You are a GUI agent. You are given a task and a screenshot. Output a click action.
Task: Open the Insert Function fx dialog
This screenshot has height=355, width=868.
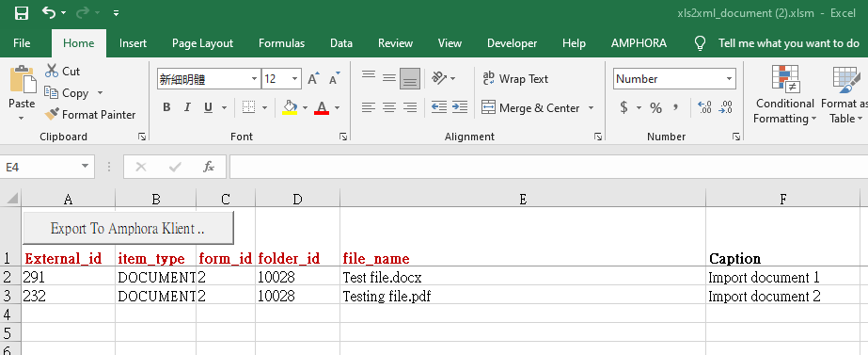click(209, 167)
